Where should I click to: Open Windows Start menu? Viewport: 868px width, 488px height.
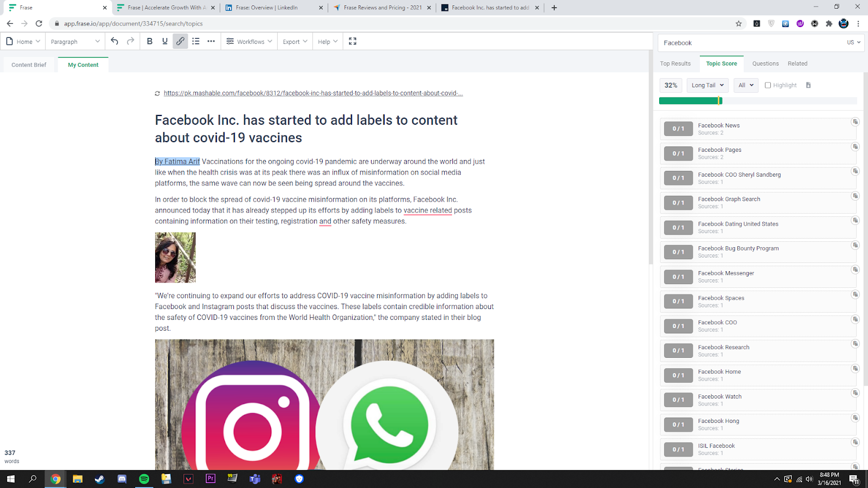pyautogui.click(x=11, y=479)
